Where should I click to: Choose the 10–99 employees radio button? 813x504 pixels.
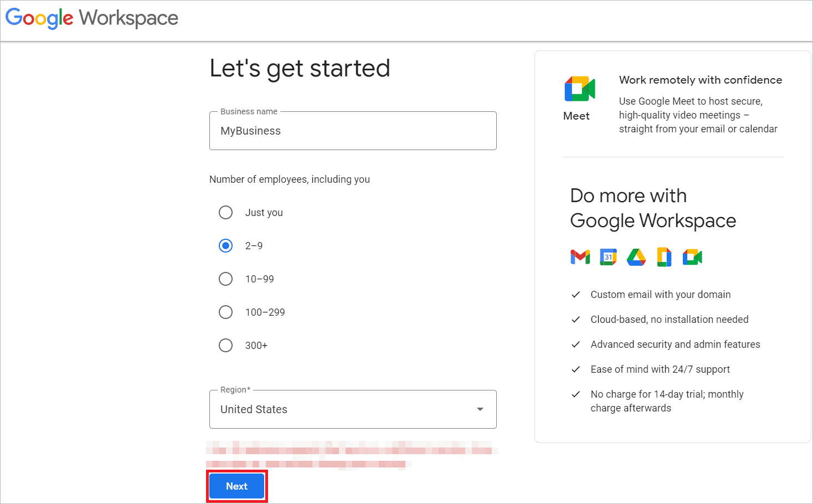225,279
